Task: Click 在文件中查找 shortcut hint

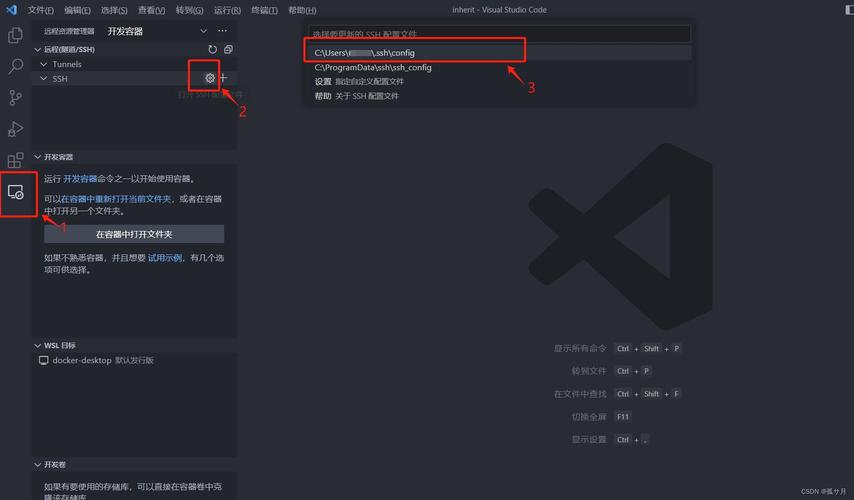Action: 580,394
